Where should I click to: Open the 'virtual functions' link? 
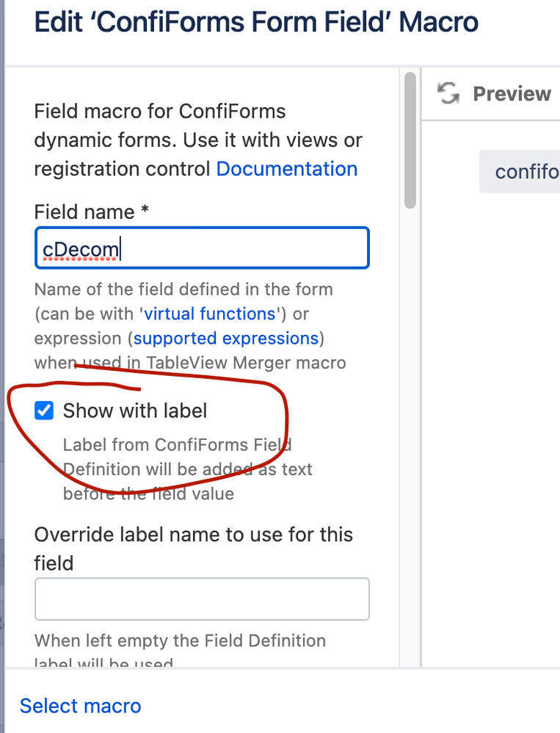(210, 314)
